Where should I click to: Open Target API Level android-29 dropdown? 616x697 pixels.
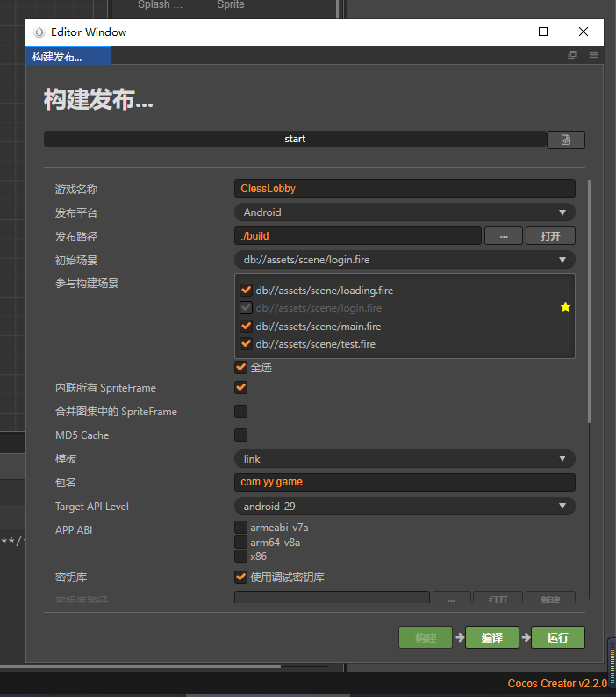click(x=405, y=507)
